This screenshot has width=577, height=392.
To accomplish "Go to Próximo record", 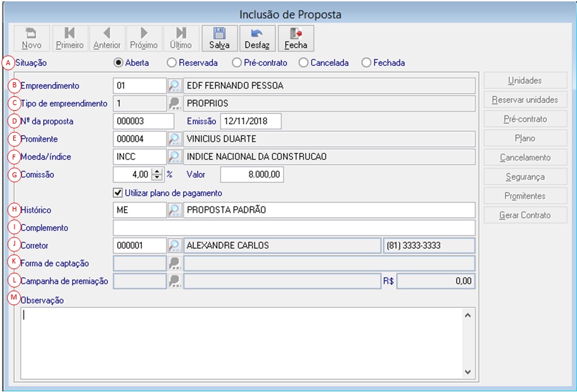I will (144, 38).
